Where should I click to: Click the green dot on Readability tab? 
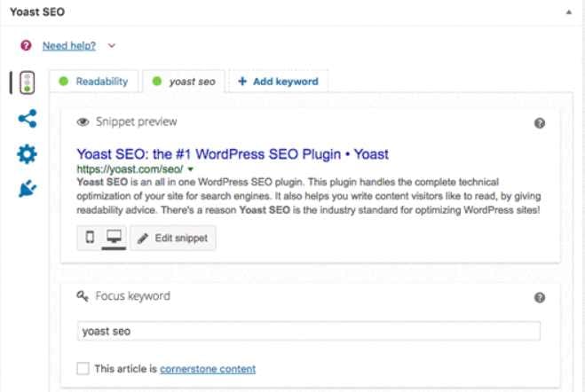64,82
